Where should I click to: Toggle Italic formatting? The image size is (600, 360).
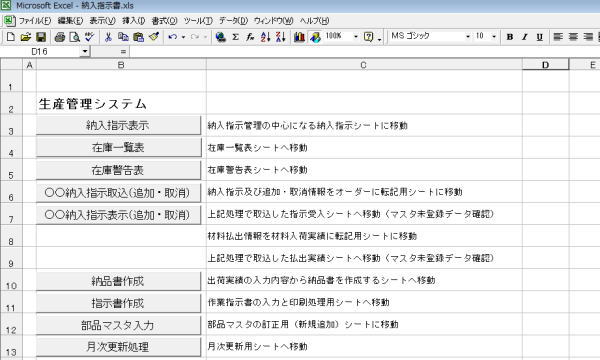pos(525,37)
